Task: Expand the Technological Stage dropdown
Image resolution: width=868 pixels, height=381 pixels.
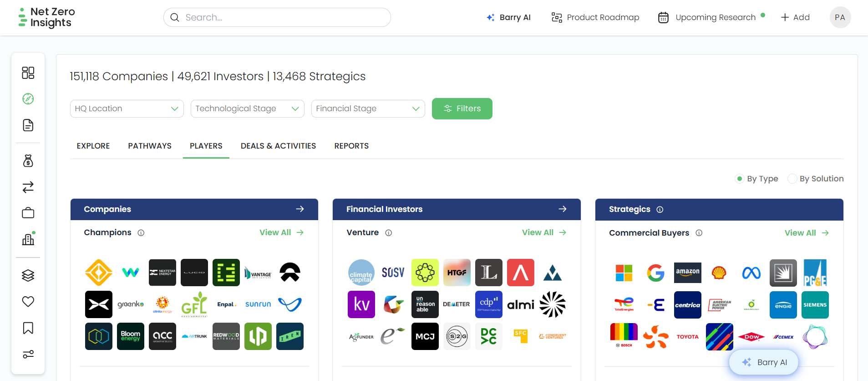Action: click(x=248, y=108)
